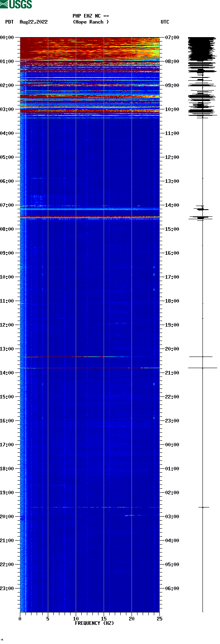
Task: Click the 21:00 UTC time label
Action: (172, 373)
